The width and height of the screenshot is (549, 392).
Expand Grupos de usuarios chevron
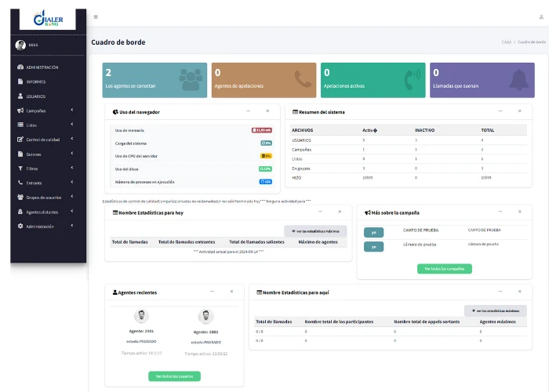72,196
